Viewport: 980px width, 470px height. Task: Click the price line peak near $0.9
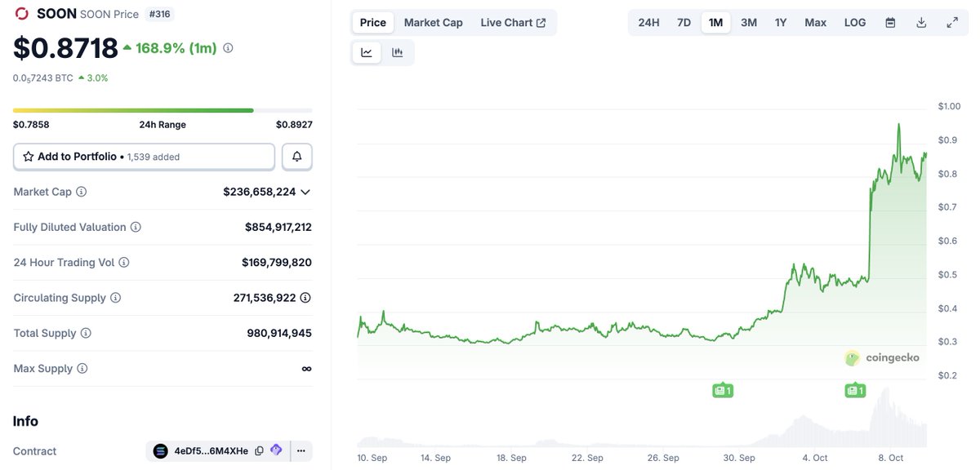tap(898, 125)
